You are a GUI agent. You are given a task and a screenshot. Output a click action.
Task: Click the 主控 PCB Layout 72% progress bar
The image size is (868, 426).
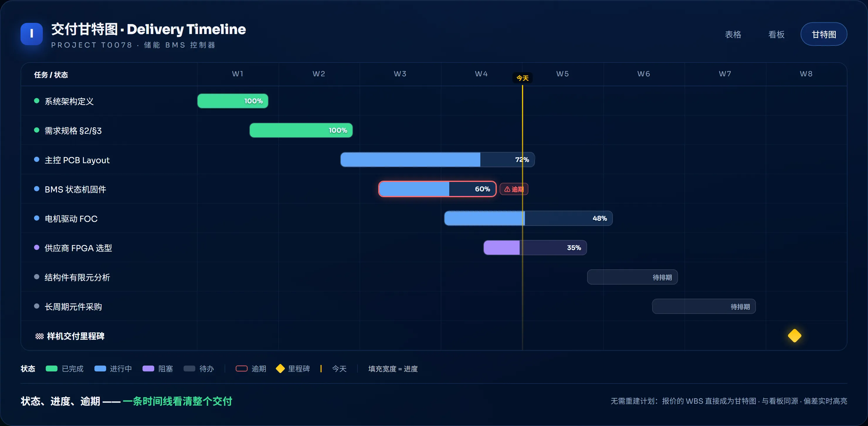(x=437, y=160)
